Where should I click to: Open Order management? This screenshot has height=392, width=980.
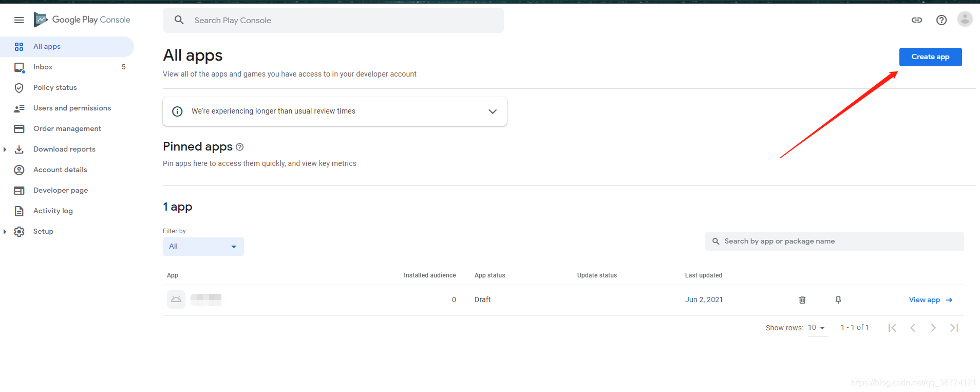[67, 129]
